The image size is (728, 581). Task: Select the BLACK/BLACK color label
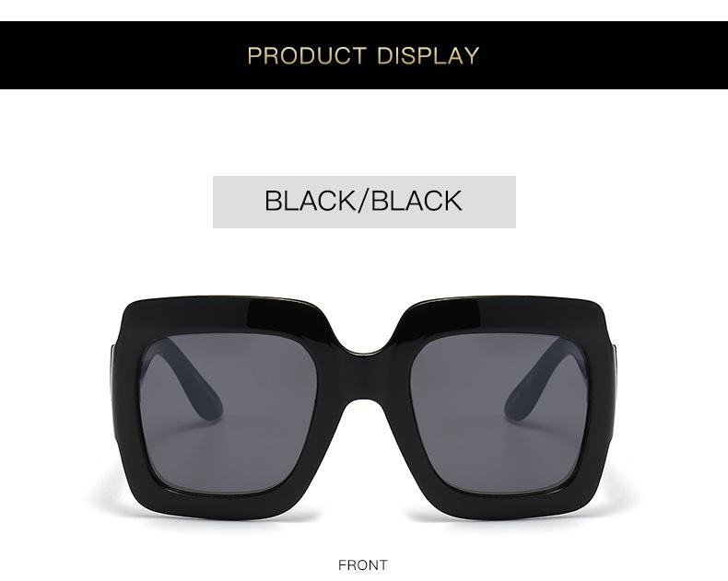(x=363, y=201)
